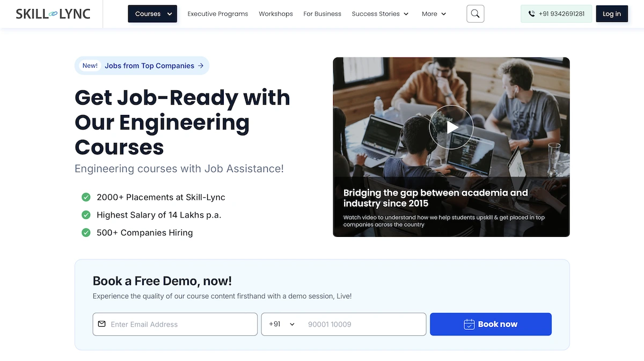Screen dimensions: 644x361
Task: Expand the More menu
Action: coord(434,14)
